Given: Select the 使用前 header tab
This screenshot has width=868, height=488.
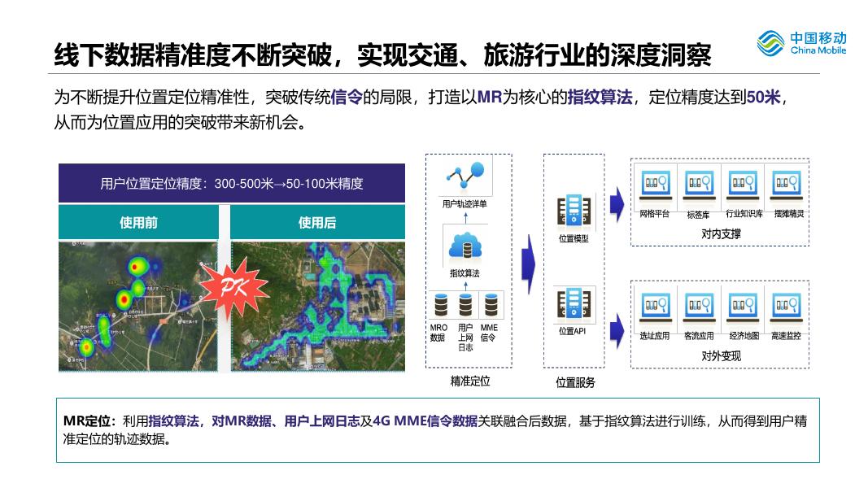Looking at the screenshot, I should (x=138, y=222).
